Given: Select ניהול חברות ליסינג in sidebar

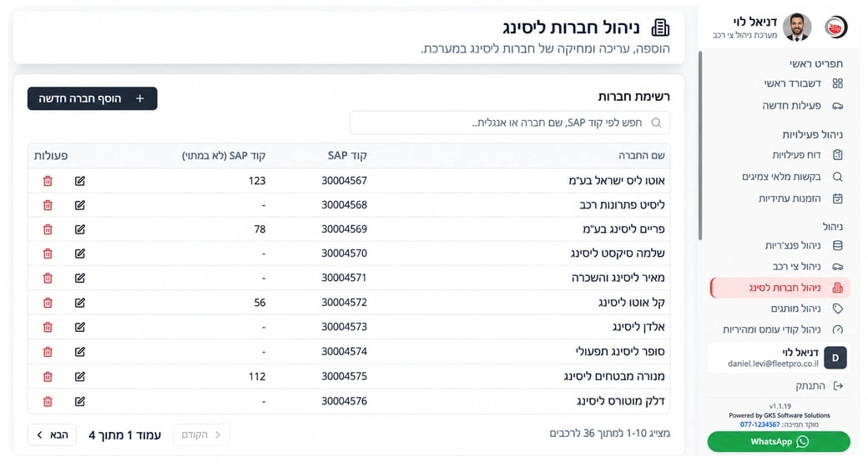Looking at the screenshot, I should pyautogui.click(x=780, y=288).
